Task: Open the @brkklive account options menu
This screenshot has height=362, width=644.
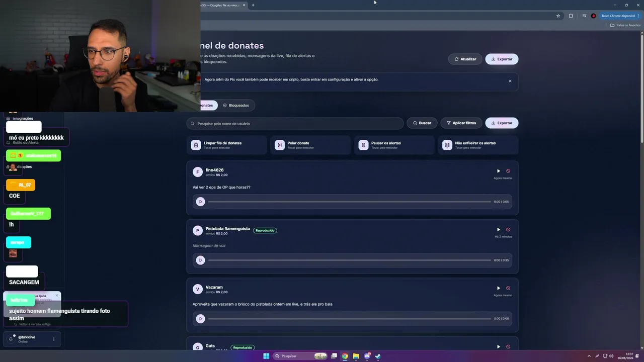Action: (54, 339)
